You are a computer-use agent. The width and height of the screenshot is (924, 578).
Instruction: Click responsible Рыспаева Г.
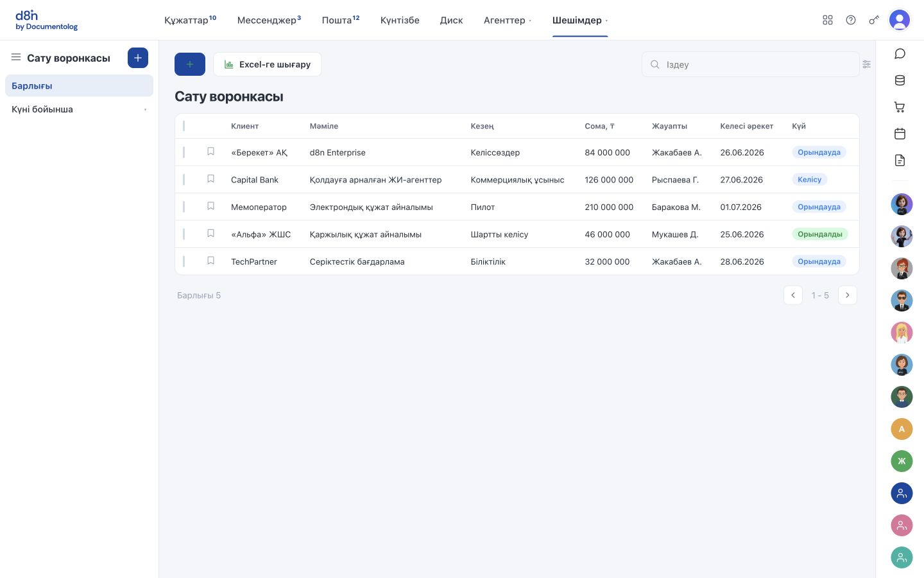(675, 180)
